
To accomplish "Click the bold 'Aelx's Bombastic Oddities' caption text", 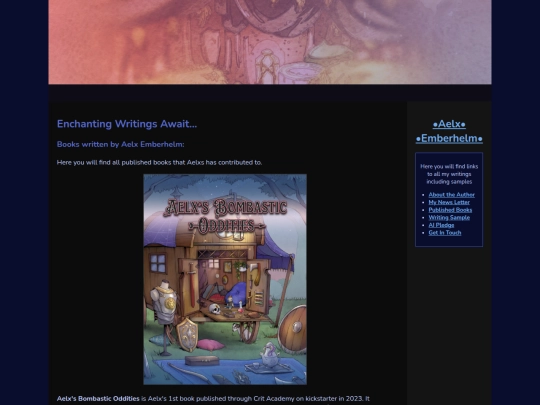I will tap(98, 398).
